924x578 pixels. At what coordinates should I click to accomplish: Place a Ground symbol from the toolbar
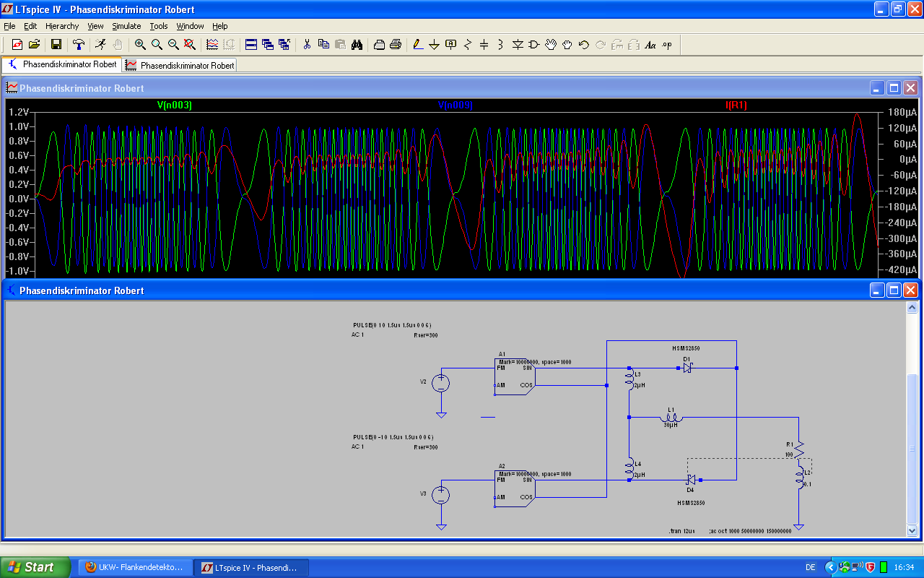coord(434,45)
